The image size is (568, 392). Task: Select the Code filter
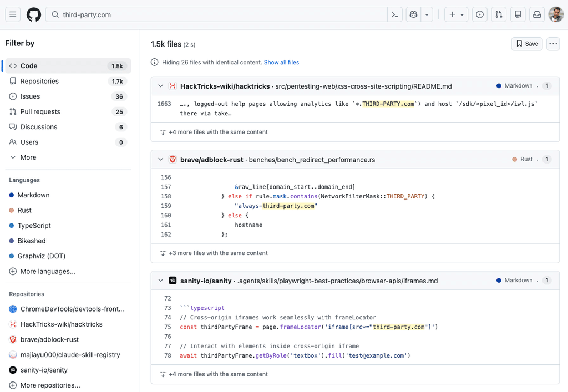tap(68, 66)
